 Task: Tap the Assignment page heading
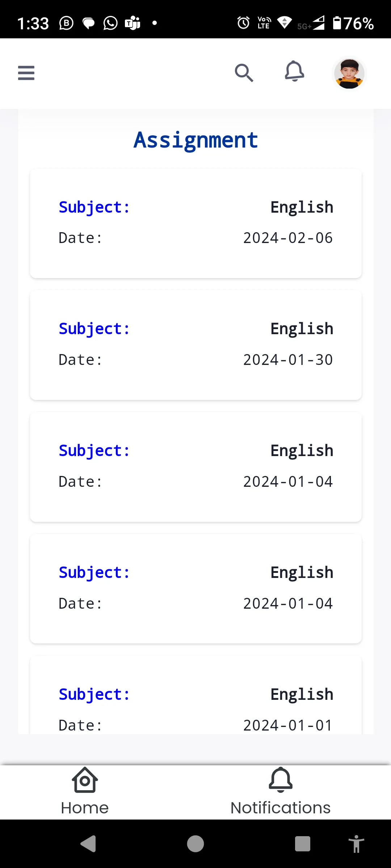pos(195,140)
